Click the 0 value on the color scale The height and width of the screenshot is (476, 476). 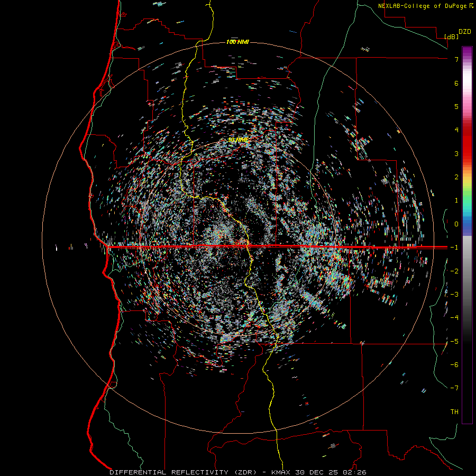point(456,224)
